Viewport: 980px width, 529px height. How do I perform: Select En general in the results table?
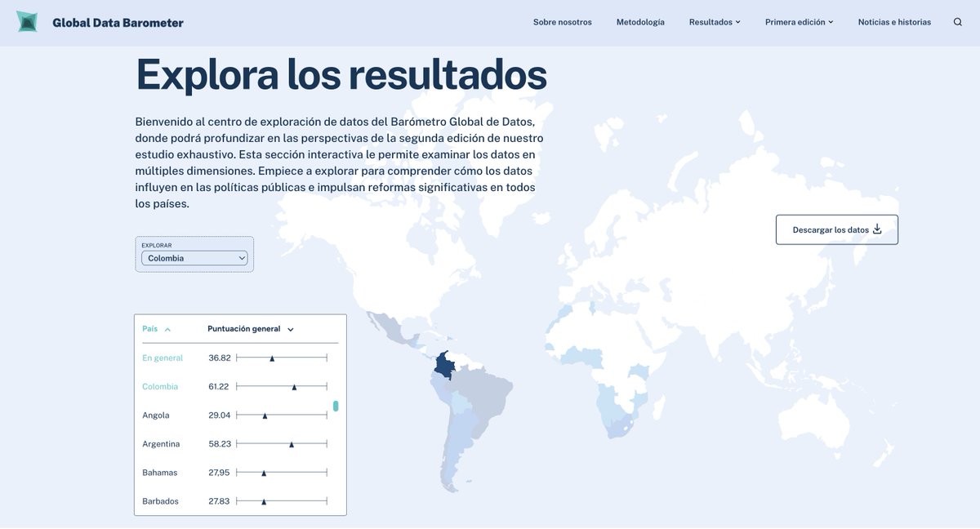click(x=163, y=358)
